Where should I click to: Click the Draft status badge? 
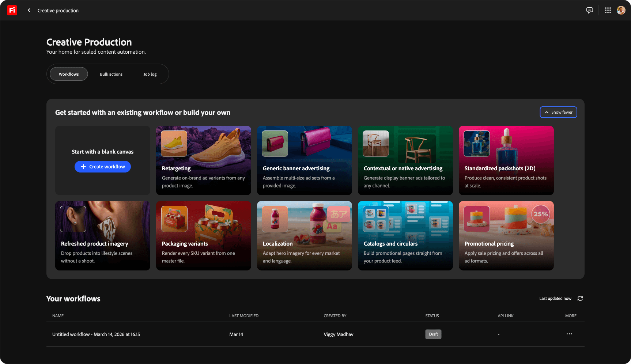click(433, 334)
